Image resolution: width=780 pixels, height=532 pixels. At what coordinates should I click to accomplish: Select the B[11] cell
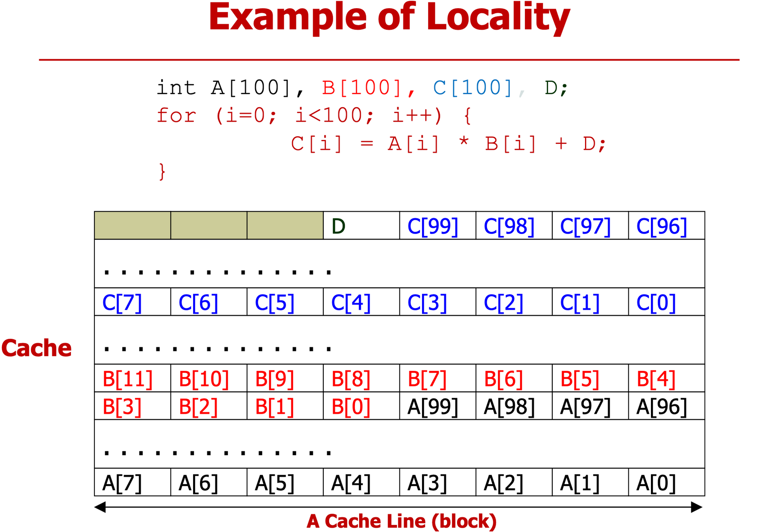(132, 379)
